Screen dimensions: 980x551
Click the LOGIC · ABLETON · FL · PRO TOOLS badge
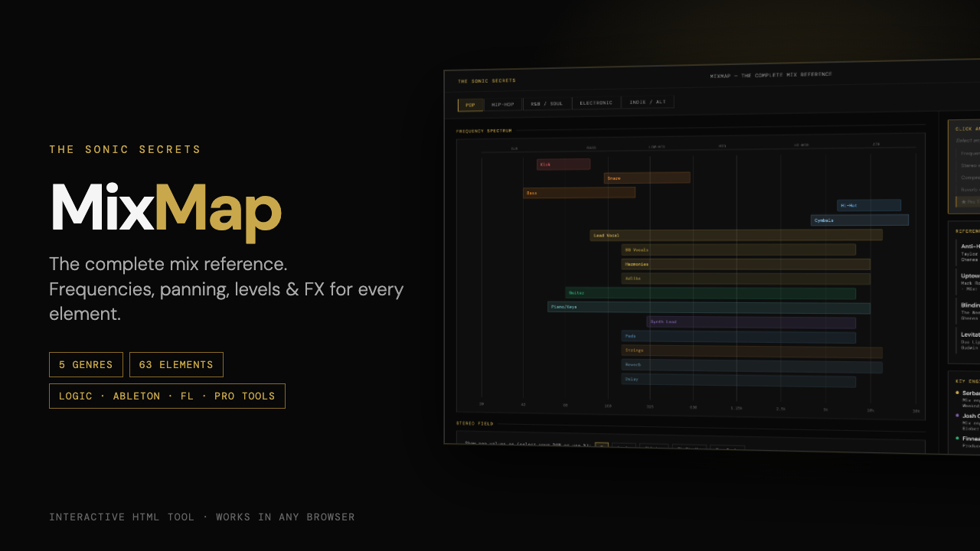click(167, 396)
